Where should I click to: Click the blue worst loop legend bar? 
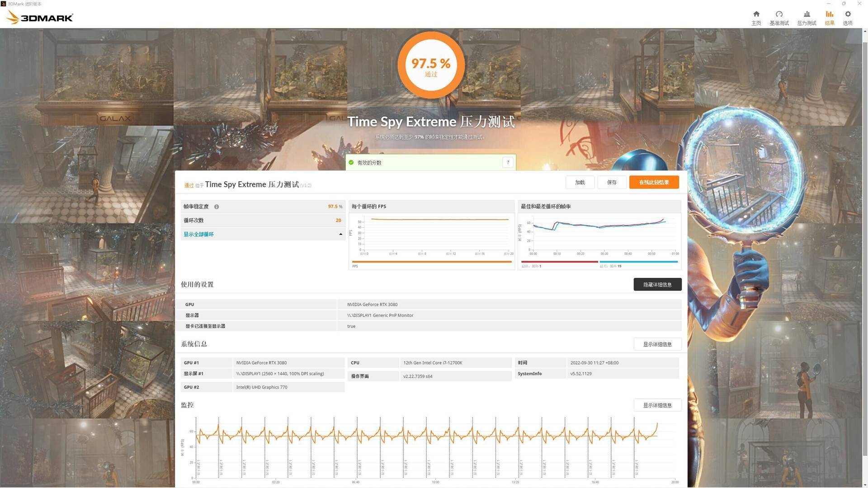click(x=638, y=262)
